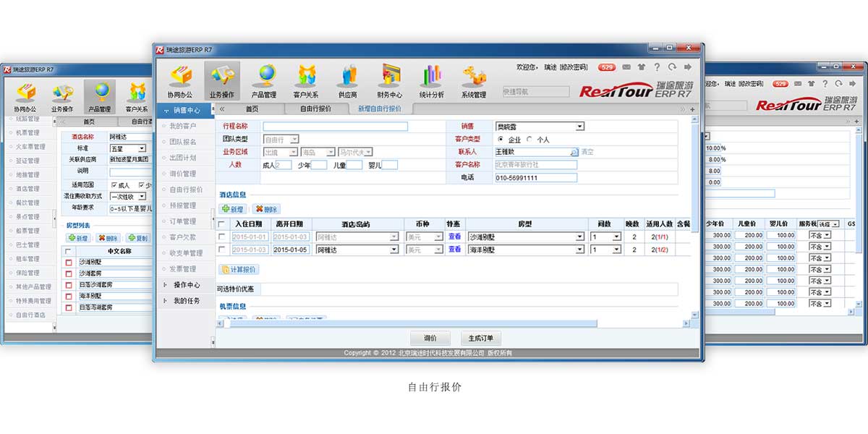This screenshot has width=868, height=434.
Task: Open the 协同办公 module icon
Action: coord(180,78)
